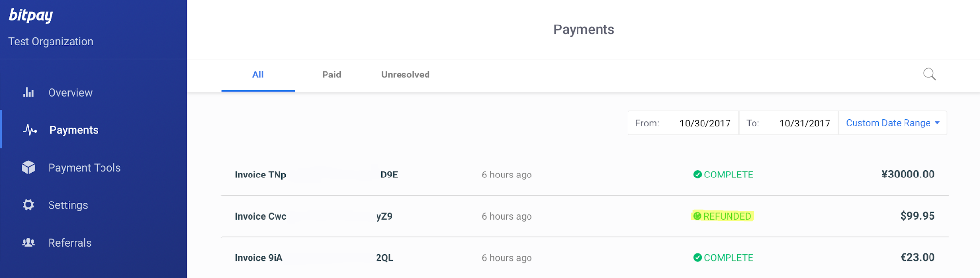Click the Referrals people icon
Image resolution: width=980 pixels, height=278 pixels.
coord(28,243)
